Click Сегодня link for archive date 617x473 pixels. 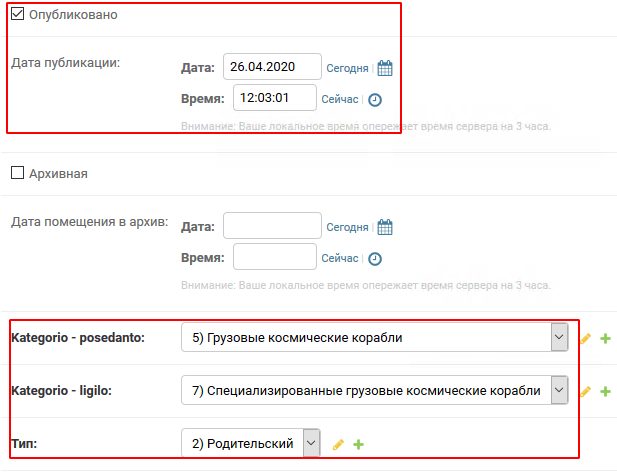347,227
